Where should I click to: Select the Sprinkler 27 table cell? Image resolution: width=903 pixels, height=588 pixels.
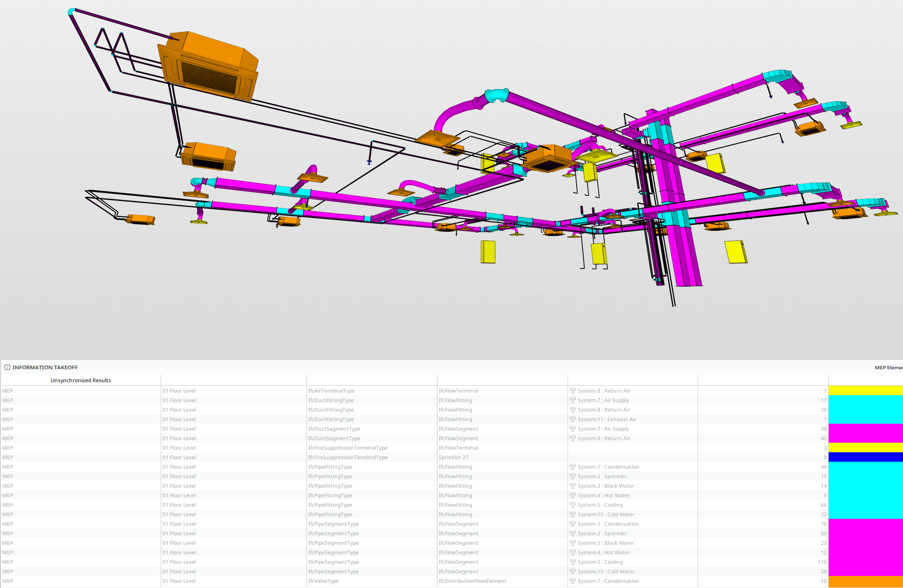pos(453,457)
